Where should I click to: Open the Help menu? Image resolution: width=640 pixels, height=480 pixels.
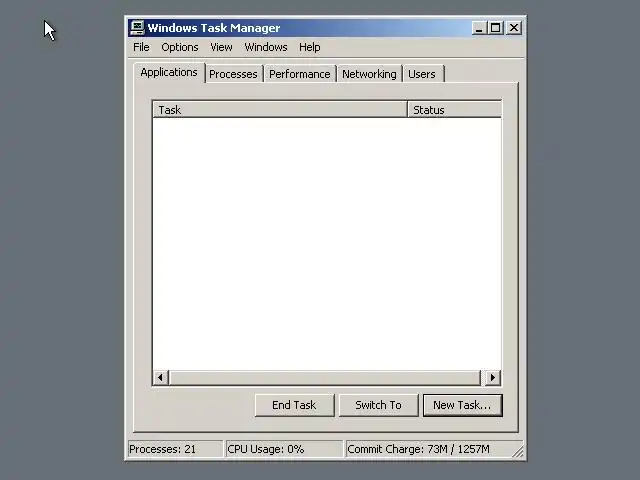click(x=309, y=47)
